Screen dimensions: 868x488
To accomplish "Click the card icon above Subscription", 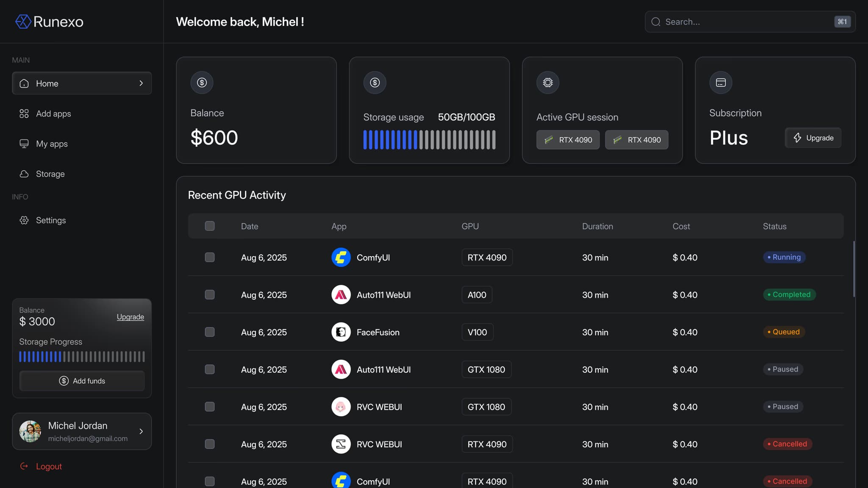I will pos(721,83).
